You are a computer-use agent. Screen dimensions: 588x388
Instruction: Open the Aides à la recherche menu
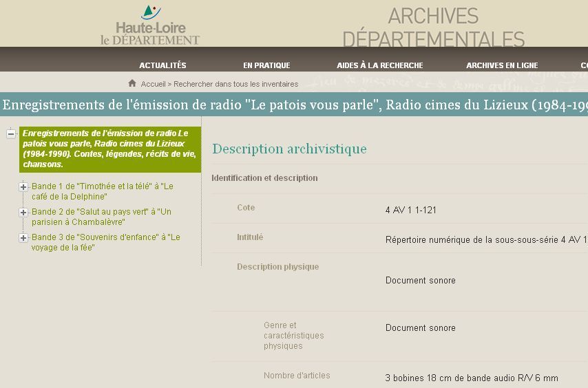pos(379,65)
